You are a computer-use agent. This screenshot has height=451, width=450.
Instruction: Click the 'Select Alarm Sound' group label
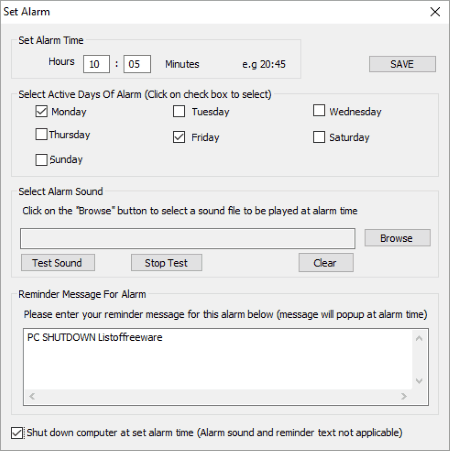(x=61, y=192)
